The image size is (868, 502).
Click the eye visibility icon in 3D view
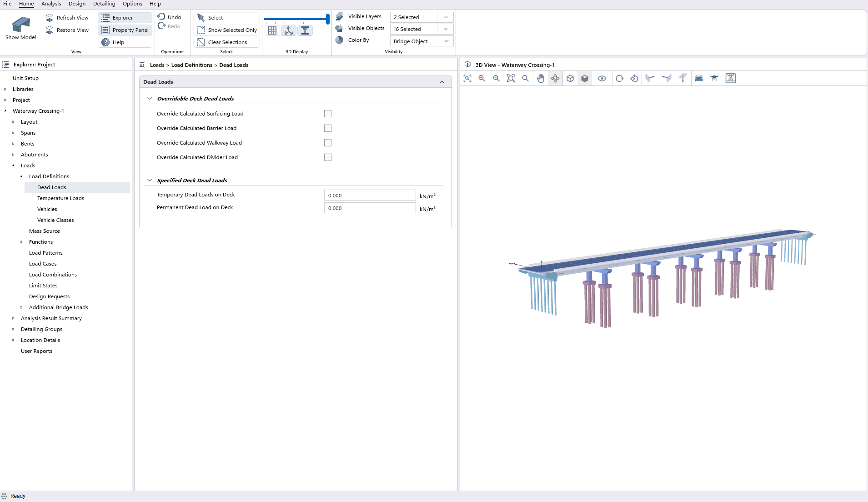pos(602,78)
